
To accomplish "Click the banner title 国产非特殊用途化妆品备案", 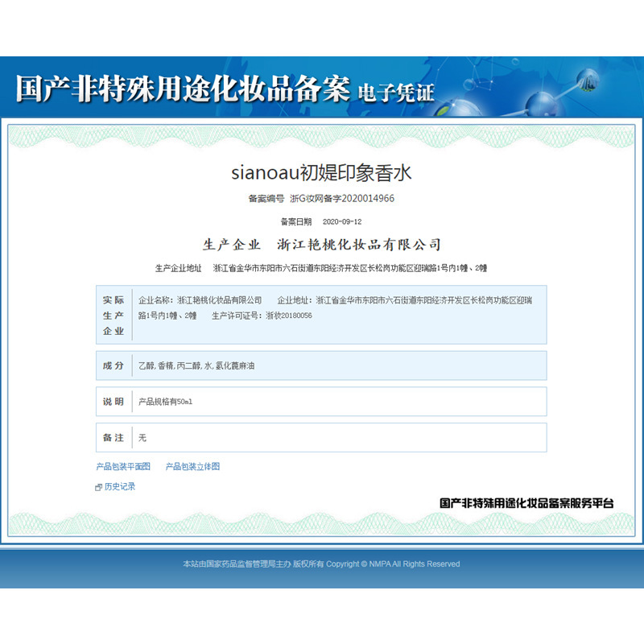I will pyautogui.click(x=183, y=88).
